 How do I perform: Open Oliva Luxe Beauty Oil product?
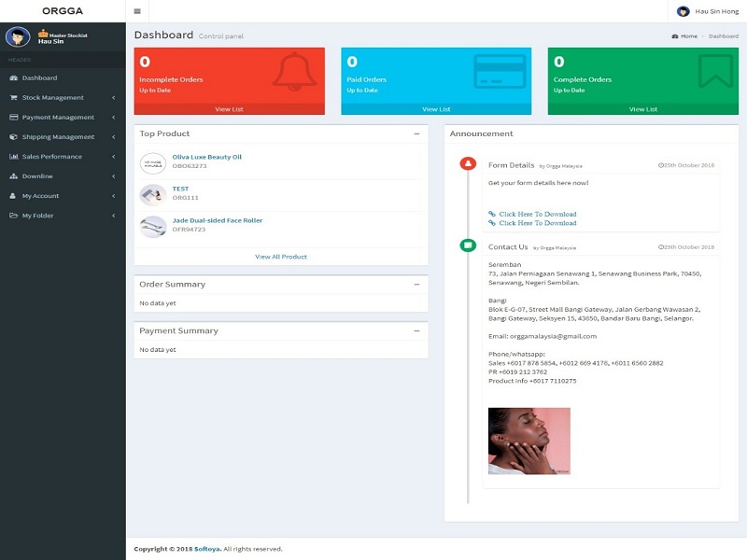tap(206, 157)
